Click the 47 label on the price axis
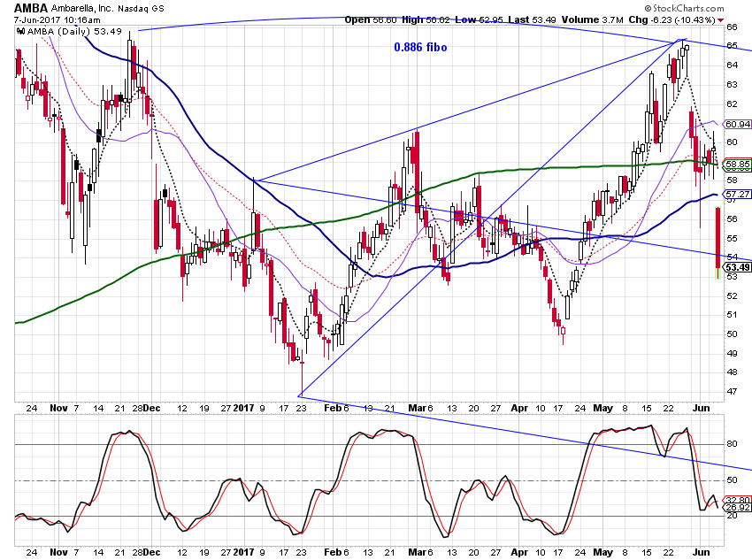This screenshot has height=560, width=752. (732, 391)
